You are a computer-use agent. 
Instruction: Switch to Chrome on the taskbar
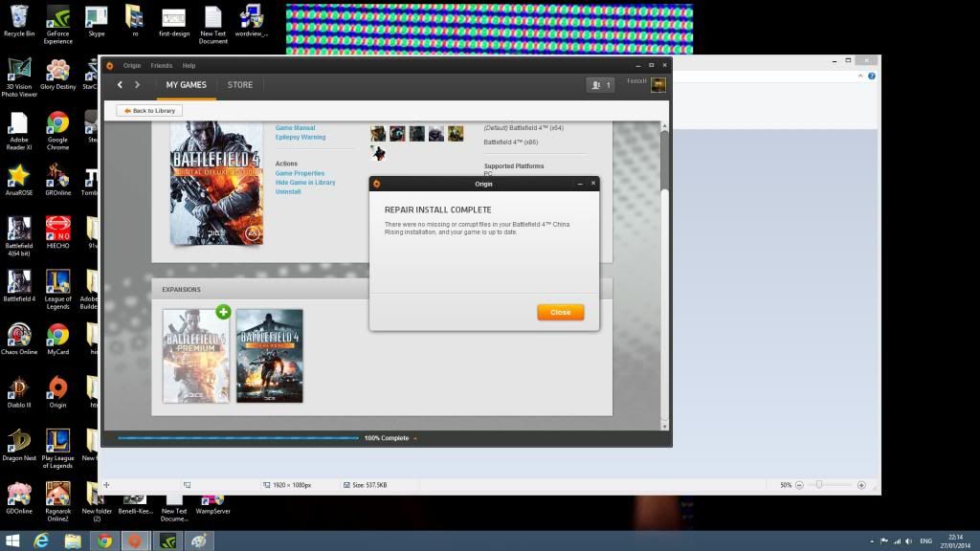(x=104, y=541)
